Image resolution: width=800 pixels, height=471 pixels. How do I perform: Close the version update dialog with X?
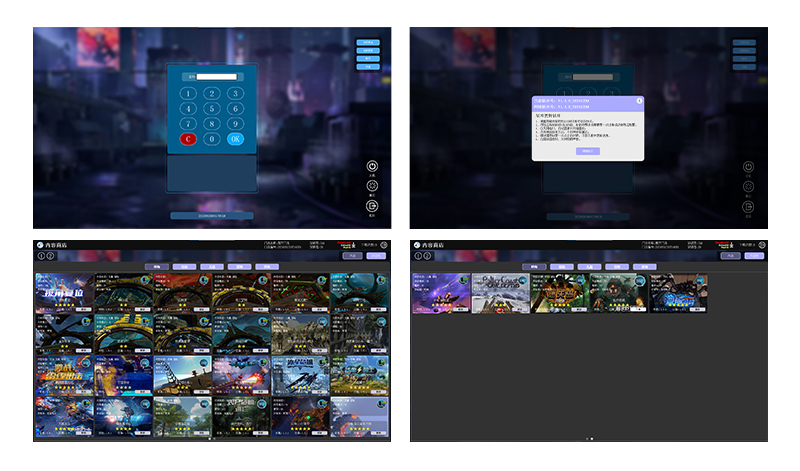[x=640, y=100]
